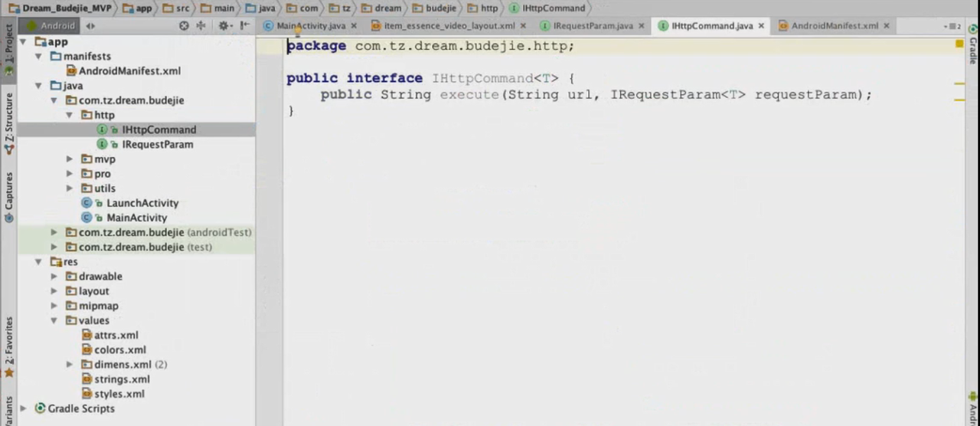This screenshot has height=426, width=980.
Task: Collapse the com.tz.dream.budejie main package
Action: tap(54, 100)
